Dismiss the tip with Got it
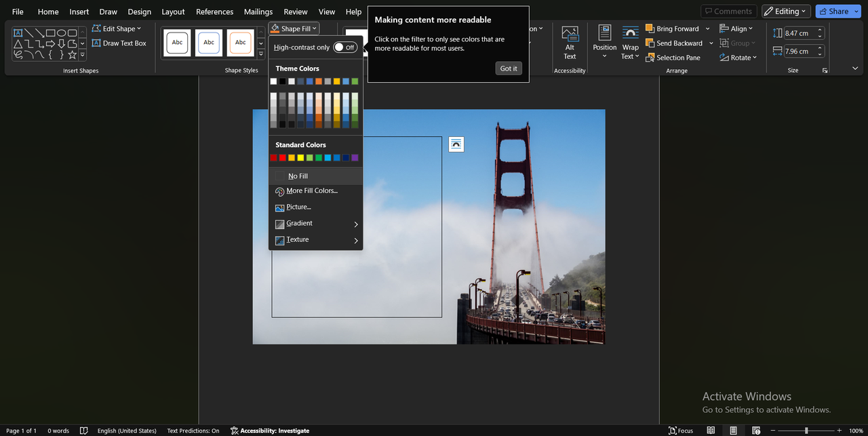This screenshot has width=868, height=436. coord(509,68)
